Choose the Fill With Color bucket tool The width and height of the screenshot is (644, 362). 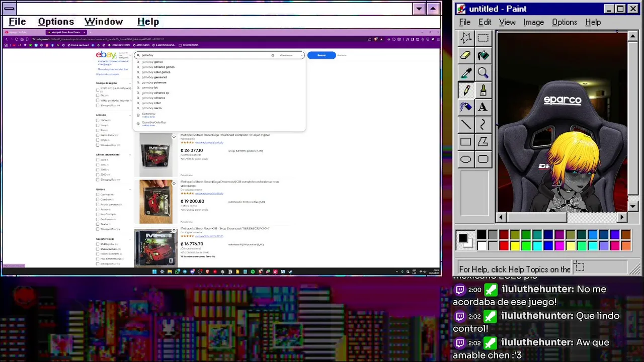click(x=483, y=55)
